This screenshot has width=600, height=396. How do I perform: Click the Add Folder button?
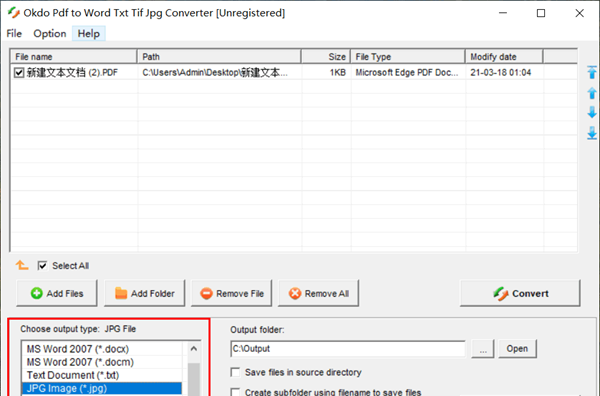(144, 293)
